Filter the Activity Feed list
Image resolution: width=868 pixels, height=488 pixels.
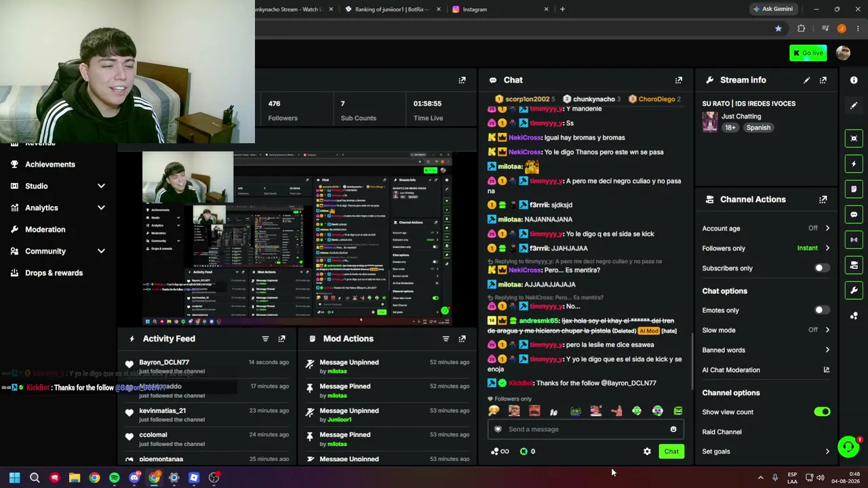[x=265, y=339]
